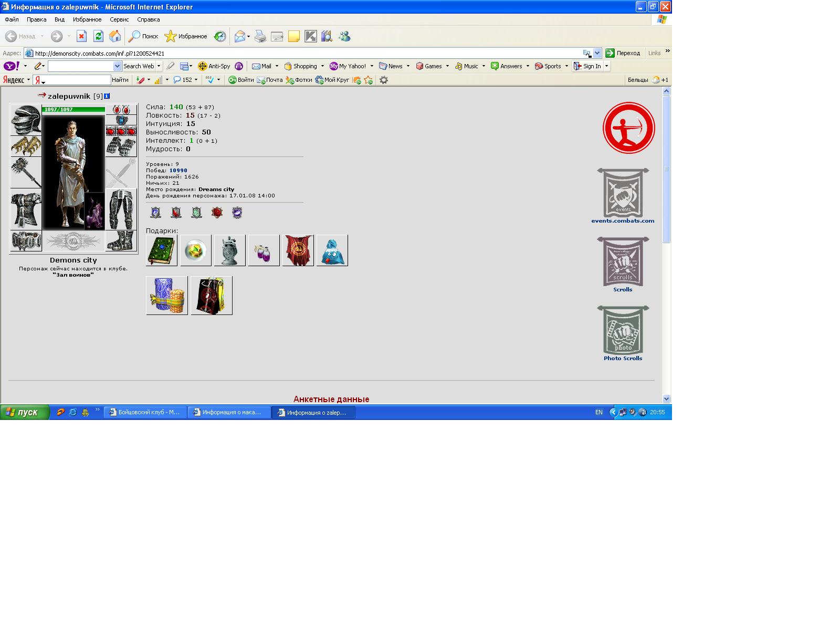Click the Yahoo Sign In button
This screenshot has height=630, width=840.
(587, 66)
